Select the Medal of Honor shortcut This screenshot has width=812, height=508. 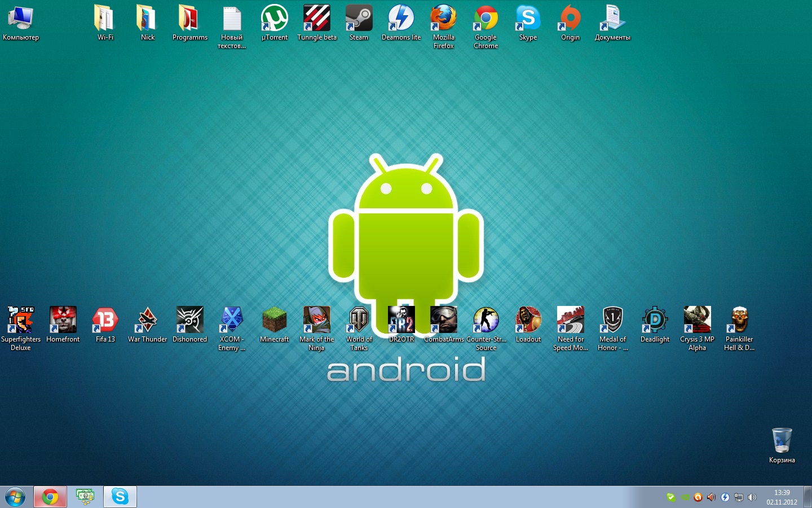[x=613, y=329]
